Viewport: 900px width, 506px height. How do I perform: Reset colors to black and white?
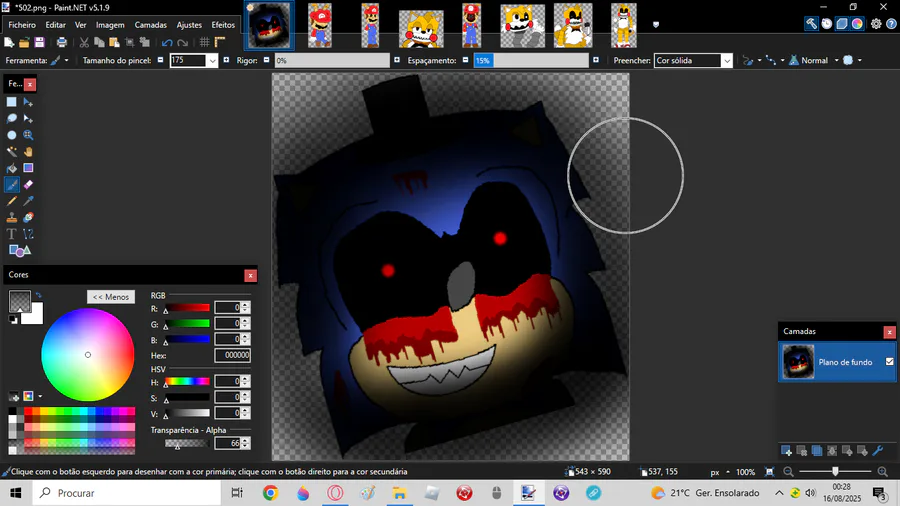tap(13, 320)
